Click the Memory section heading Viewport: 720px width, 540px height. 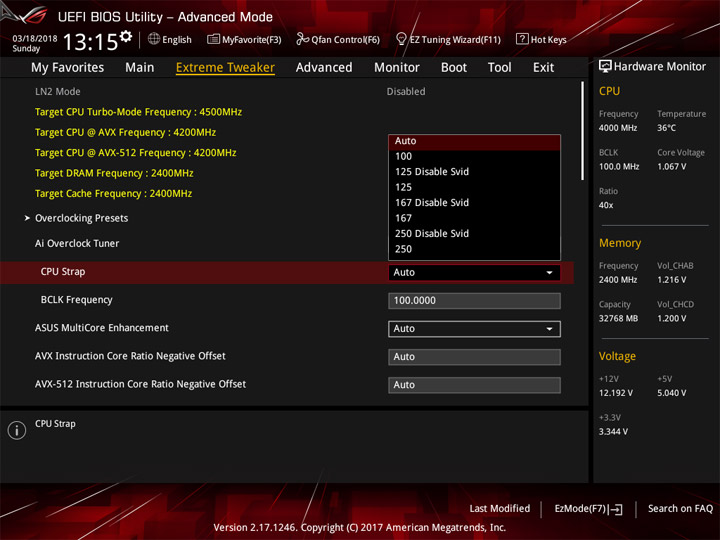point(620,243)
